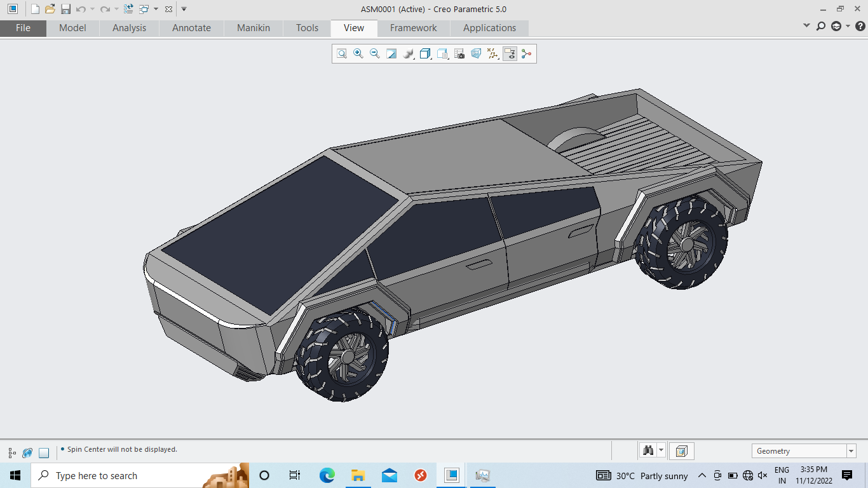868x488 pixels.
Task: Toggle the browser display icon in the status bar
Action: tap(27, 453)
